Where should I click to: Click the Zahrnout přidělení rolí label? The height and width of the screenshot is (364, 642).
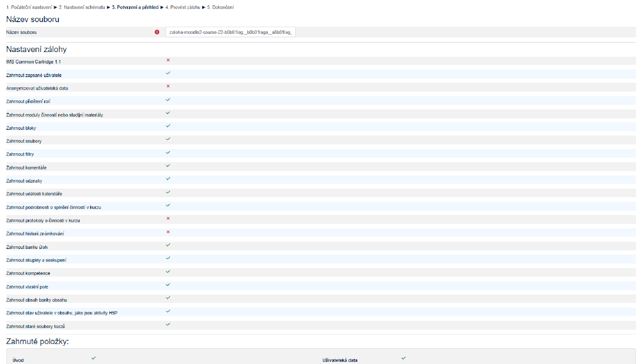pos(28,102)
